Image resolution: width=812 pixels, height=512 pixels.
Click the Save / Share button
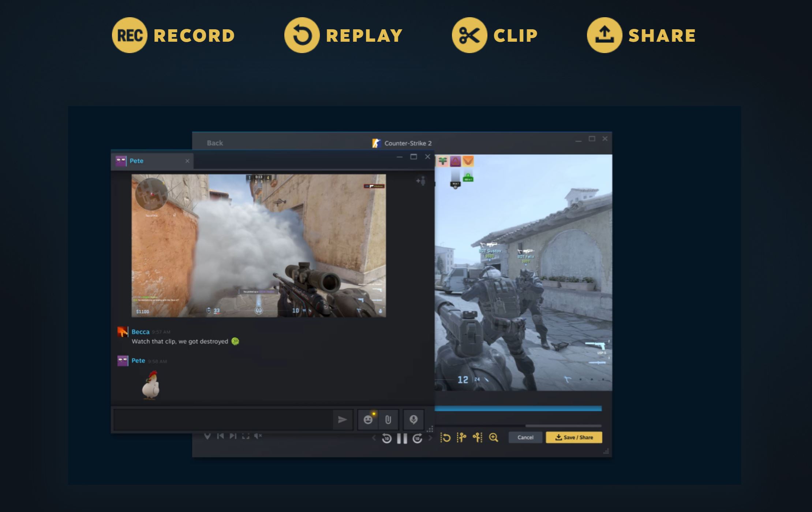tap(574, 437)
